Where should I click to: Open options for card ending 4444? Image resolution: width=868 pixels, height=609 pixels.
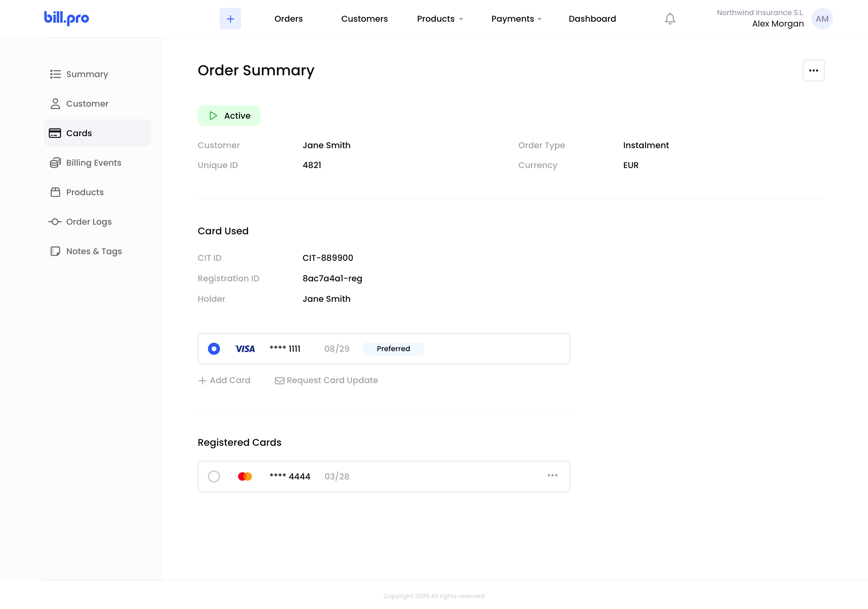point(552,476)
